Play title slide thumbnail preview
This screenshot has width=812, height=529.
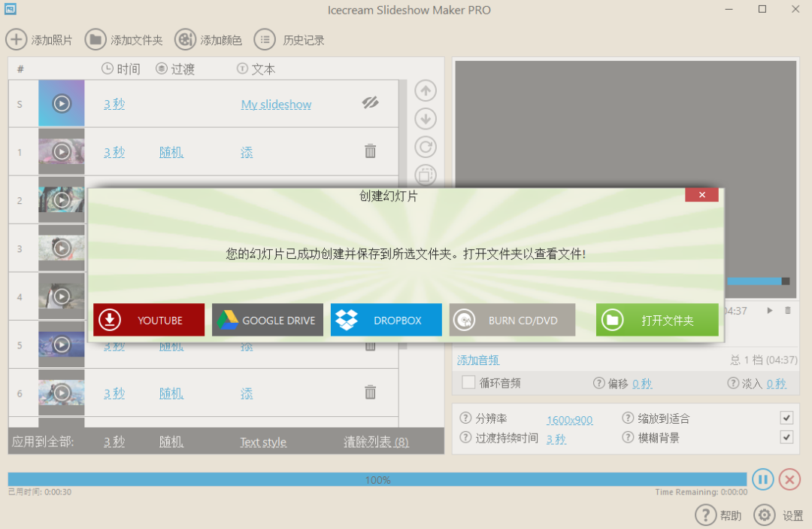62,104
